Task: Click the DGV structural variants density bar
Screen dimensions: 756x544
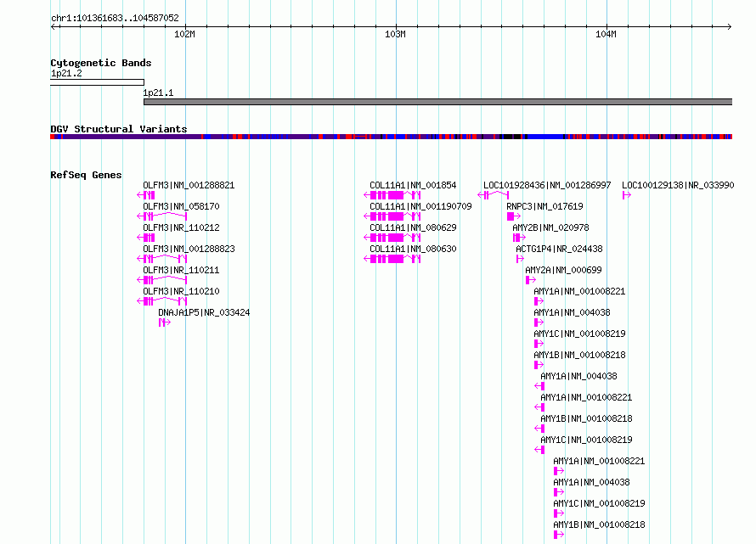Action: pos(391,137)
